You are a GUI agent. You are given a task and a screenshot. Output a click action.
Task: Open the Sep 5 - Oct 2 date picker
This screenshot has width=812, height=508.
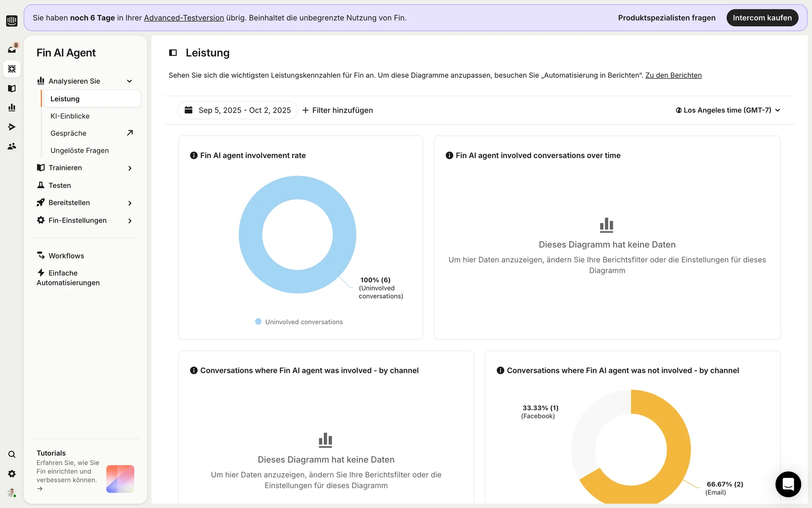238,110
